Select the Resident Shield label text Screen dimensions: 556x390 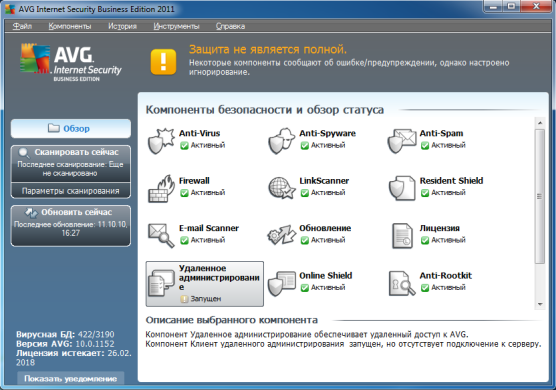point(451,180)
